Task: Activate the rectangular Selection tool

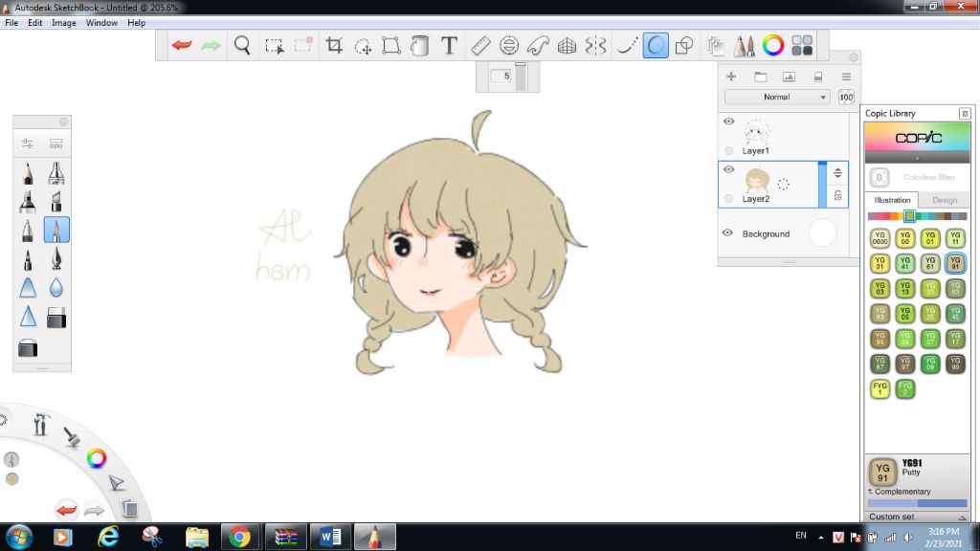Action: (274, 46)
